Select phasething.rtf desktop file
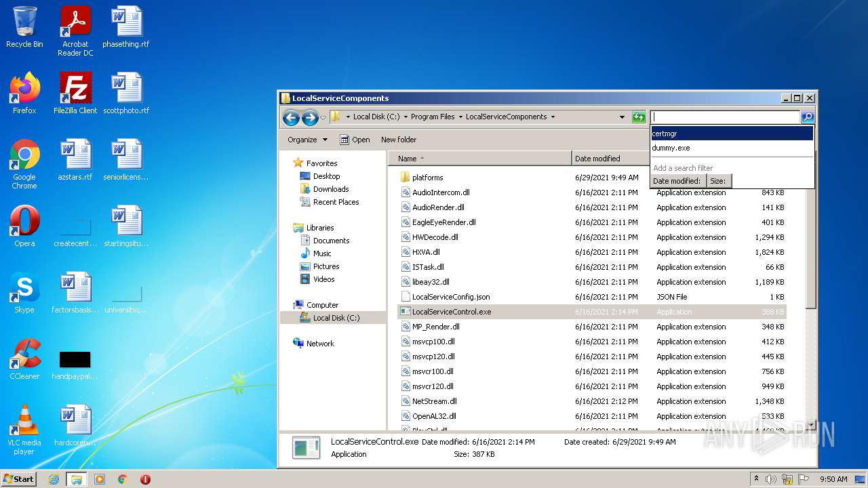Screen dimensions: 868x488 click(126, 28)
